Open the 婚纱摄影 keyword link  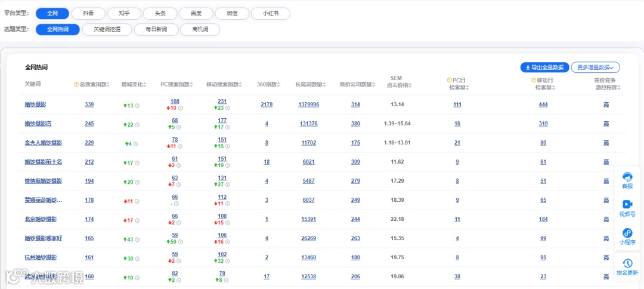[35, 105]
